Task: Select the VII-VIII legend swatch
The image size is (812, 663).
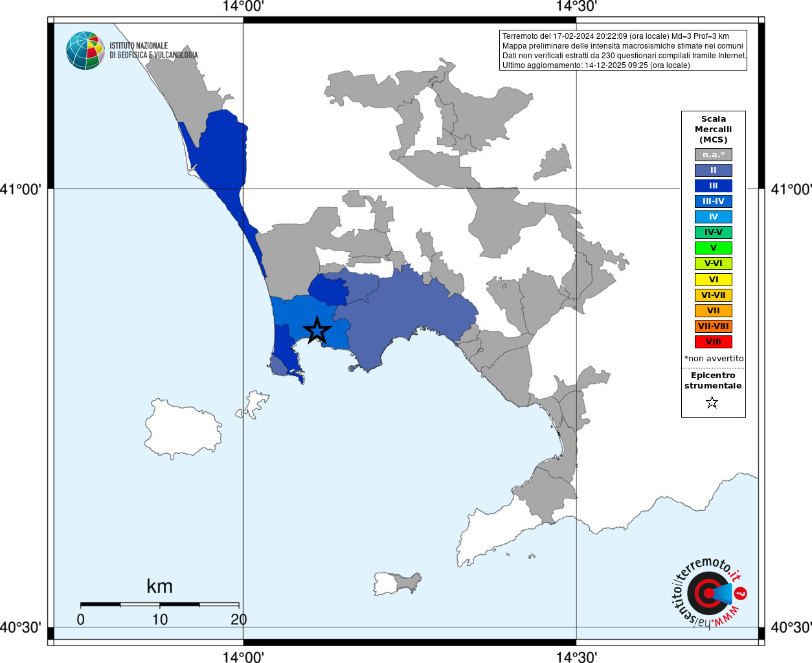Action: click(714, 326)
